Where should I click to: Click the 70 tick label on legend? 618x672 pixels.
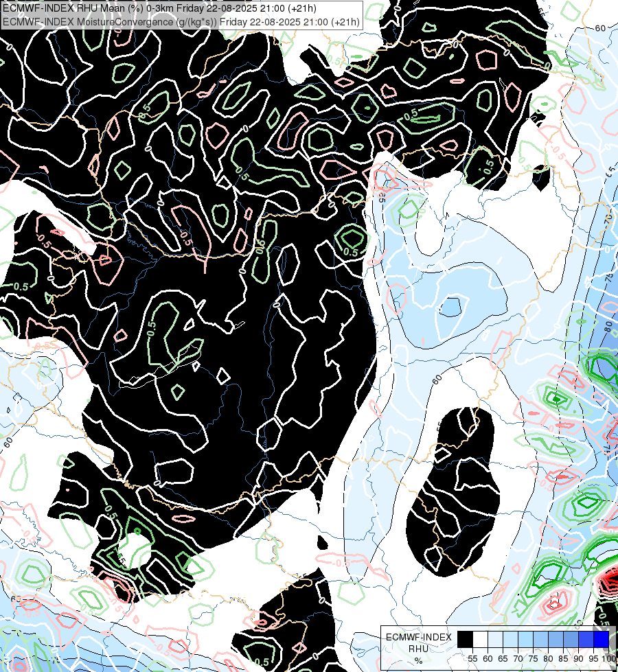tap(518, 659)
